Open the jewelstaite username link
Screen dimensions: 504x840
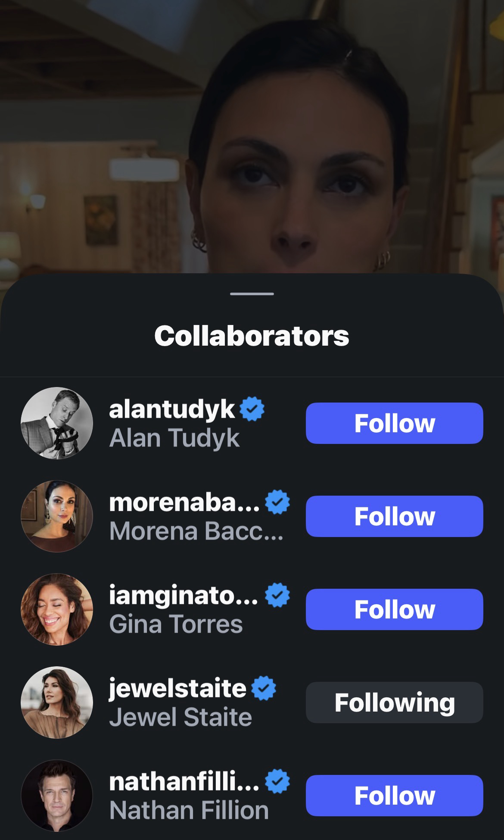[x=177, y=688]
